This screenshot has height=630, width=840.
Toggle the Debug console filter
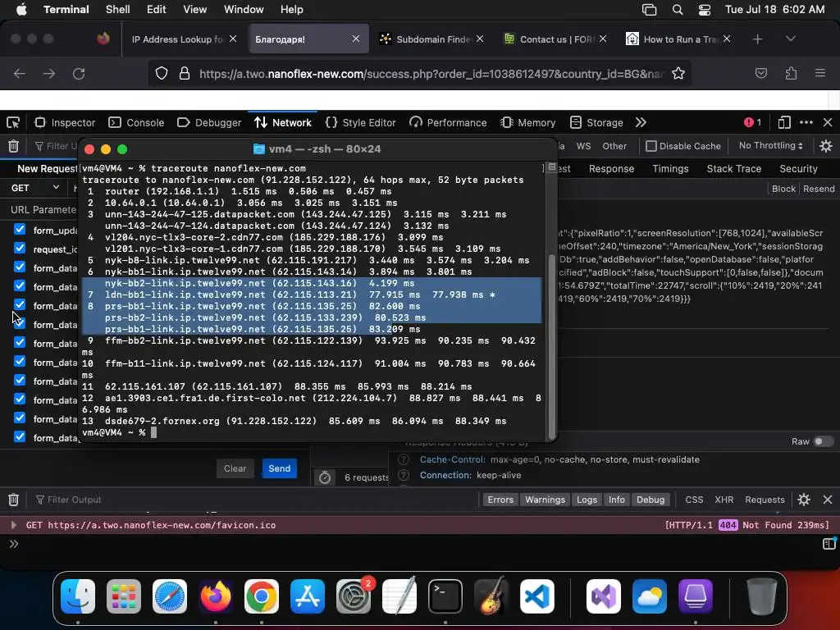click(x=651, y=500)
